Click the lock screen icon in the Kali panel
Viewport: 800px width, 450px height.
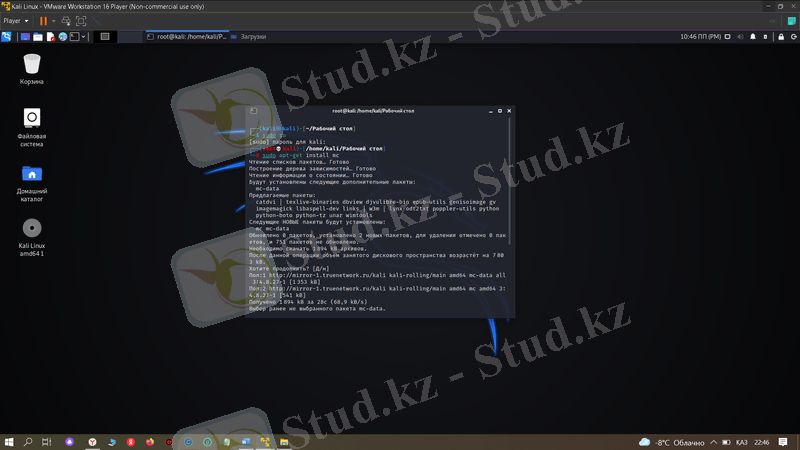pos(779,36)
